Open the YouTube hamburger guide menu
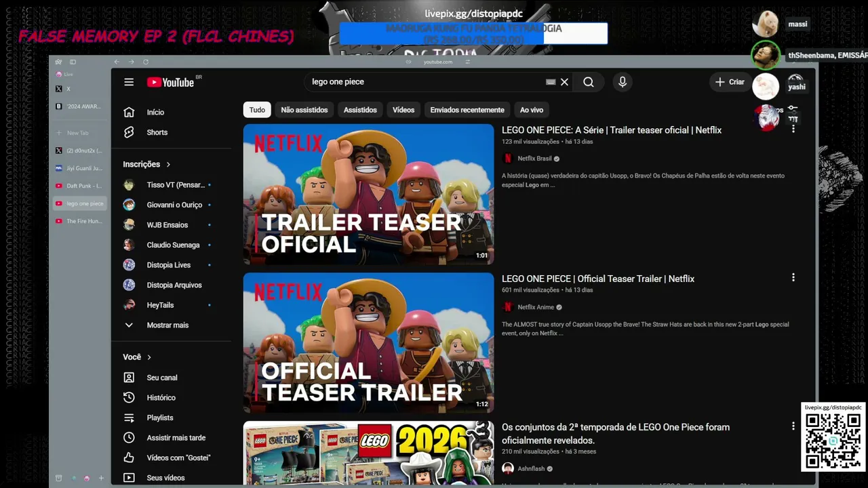 [129, 82]
